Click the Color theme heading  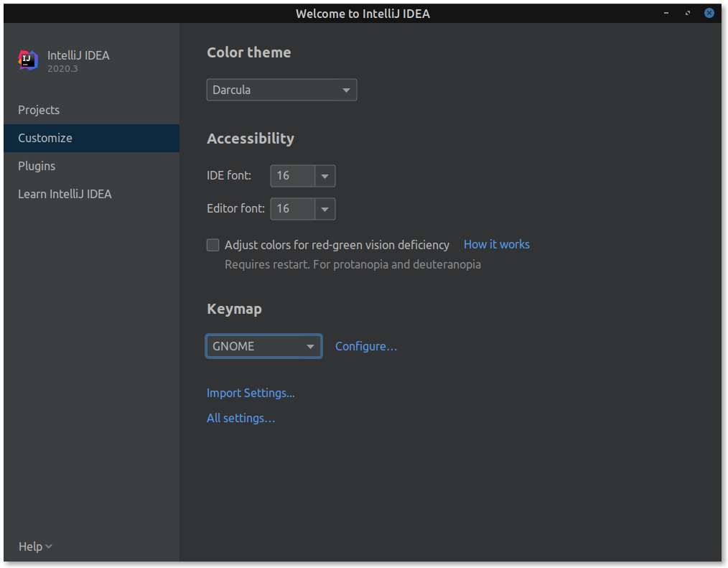pos(249,52)
